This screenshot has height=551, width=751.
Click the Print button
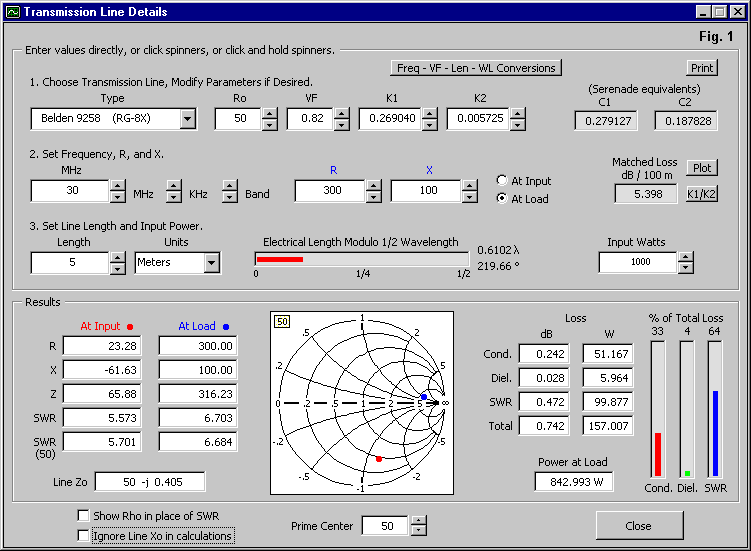pyautogui.click(x=702, y=68)
